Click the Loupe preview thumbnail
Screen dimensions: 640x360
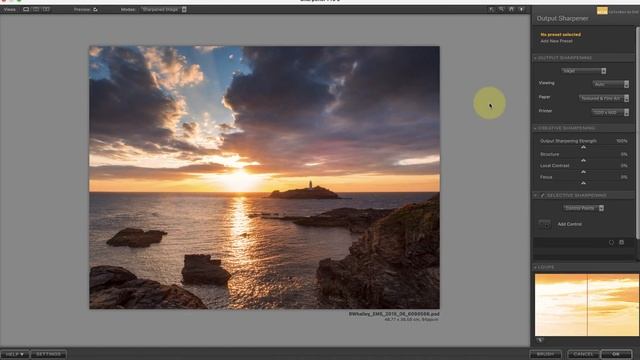click(x=587, y=305)
